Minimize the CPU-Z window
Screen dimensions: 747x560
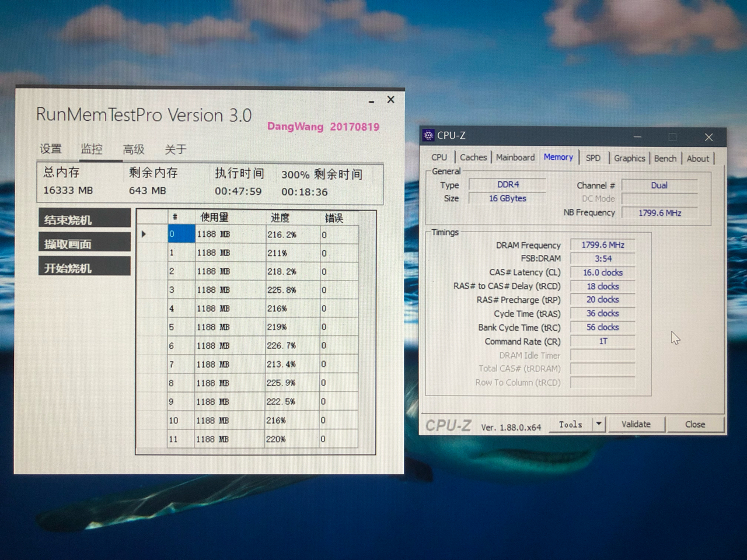click(637, 137)
